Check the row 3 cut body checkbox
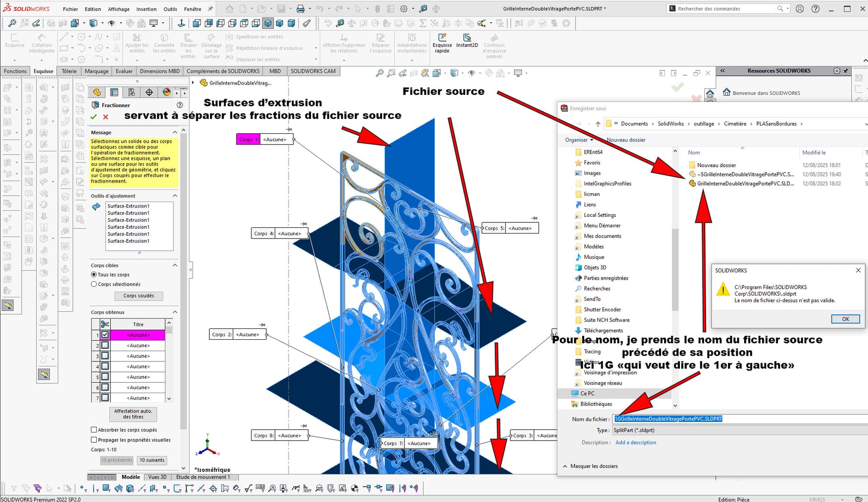The image size is (868, 502). pos(105,356)
